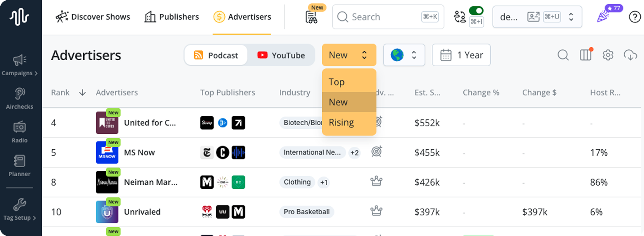Switch to the Podcast view

(x=216, y=55)
